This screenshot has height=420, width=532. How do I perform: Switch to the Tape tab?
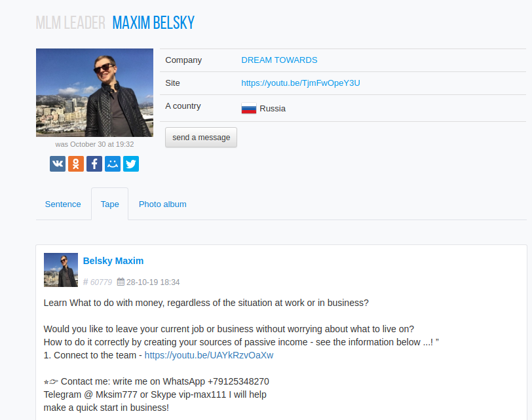pos(110,204)
